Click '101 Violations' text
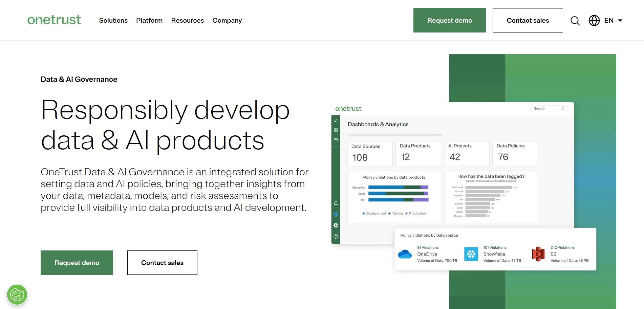Screen dimensions: 644x309 (495, 247)
